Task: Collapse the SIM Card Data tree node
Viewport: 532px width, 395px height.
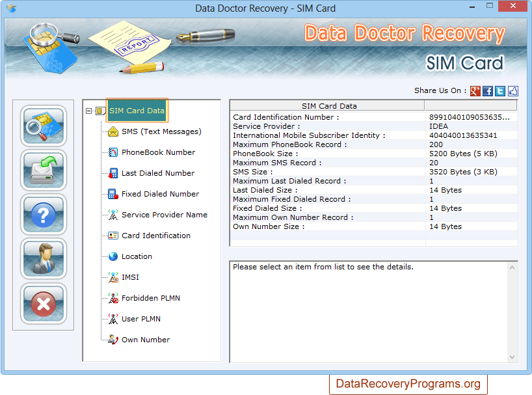Action: (89, 111)
